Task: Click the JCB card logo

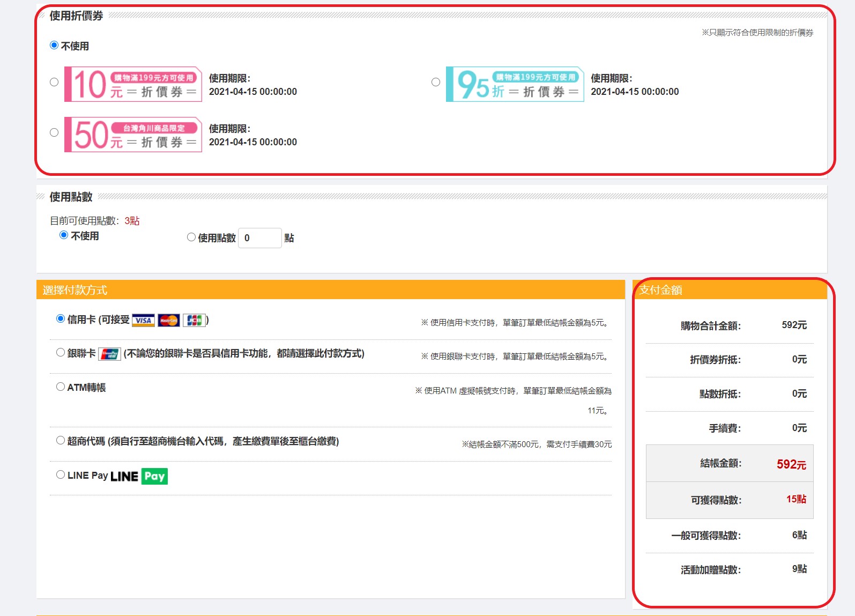Action: pos(194,321)
